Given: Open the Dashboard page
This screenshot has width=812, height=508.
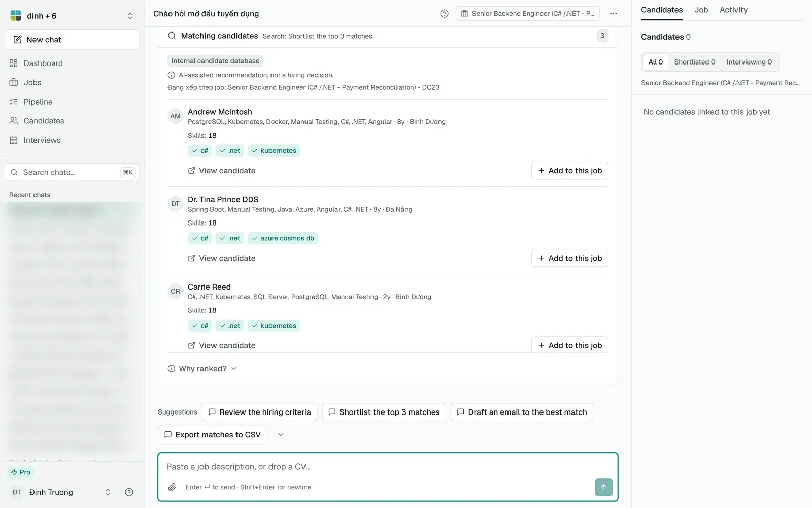Looking at the screenshot, I should (x=72, y=63).
